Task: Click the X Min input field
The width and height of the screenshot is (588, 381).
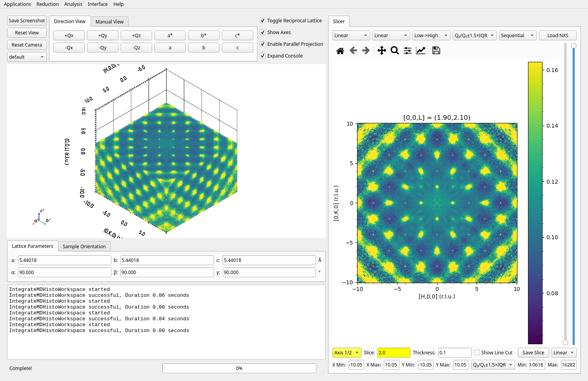Action: pyautogui.click(x=356, y=365)
